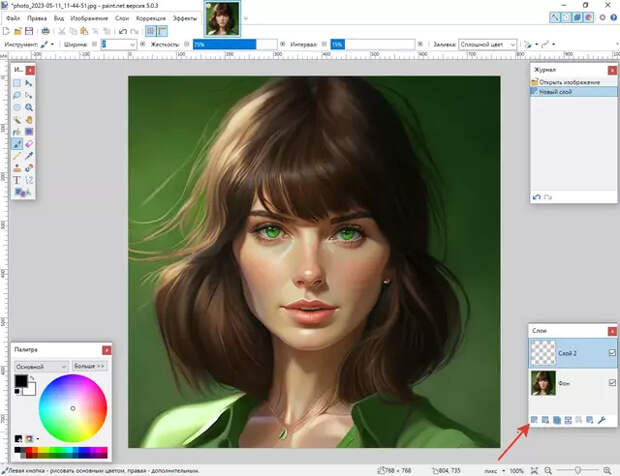Select the Move Selected Pixels tool
Image resolution: width=620 pixels, height=476 pixels.
pos(28,83)
